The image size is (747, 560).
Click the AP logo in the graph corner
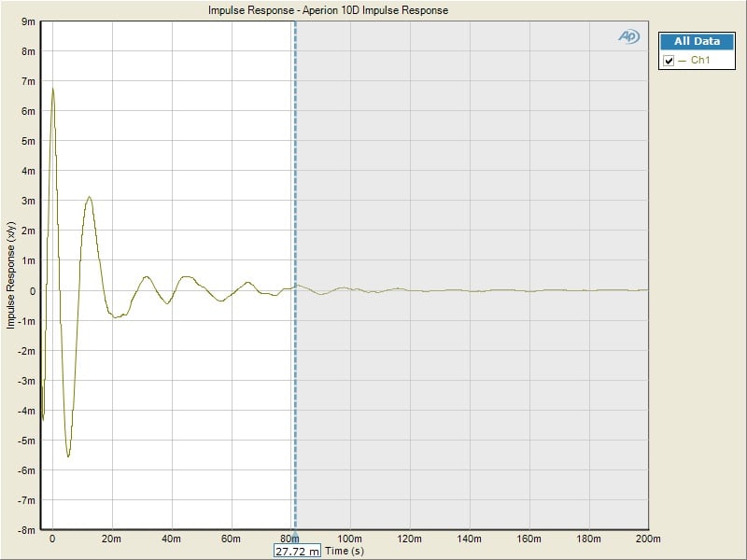click(627, 36)
